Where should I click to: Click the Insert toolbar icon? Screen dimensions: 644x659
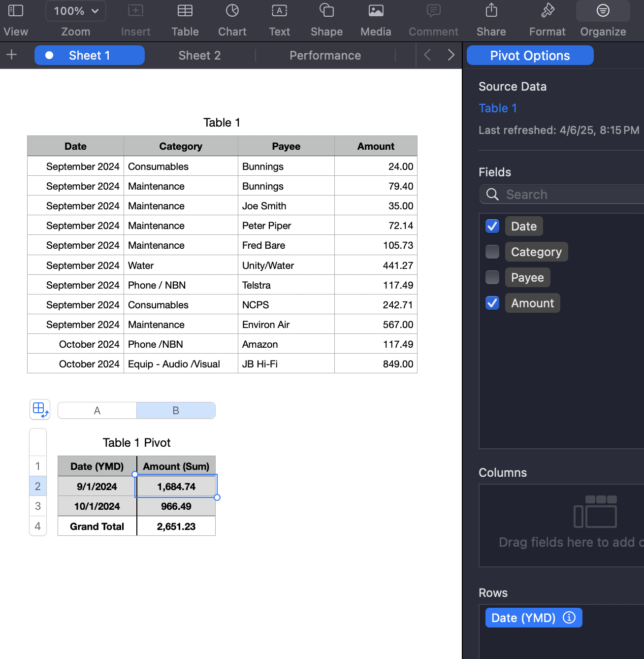click(135, 10)
